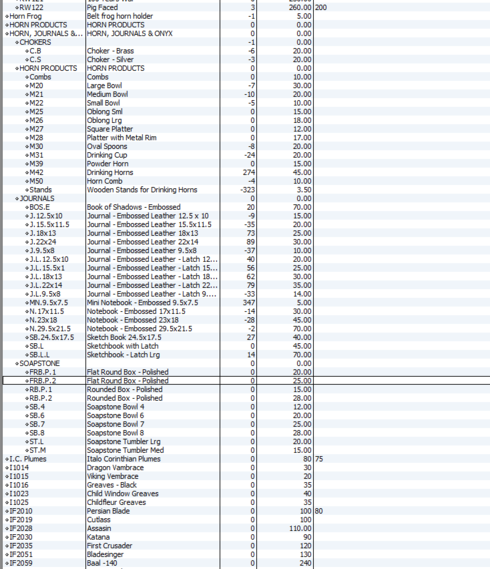Click diamond icon before I.C. Plumes

[7, 459]
